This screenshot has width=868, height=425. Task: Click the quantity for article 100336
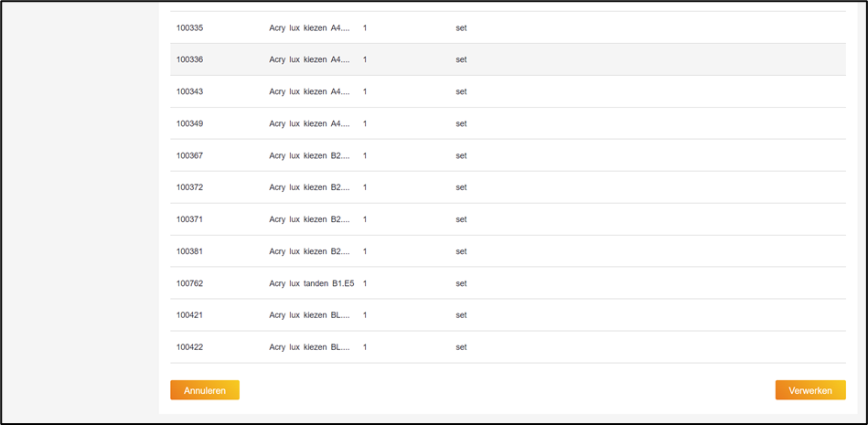[365, 60]
